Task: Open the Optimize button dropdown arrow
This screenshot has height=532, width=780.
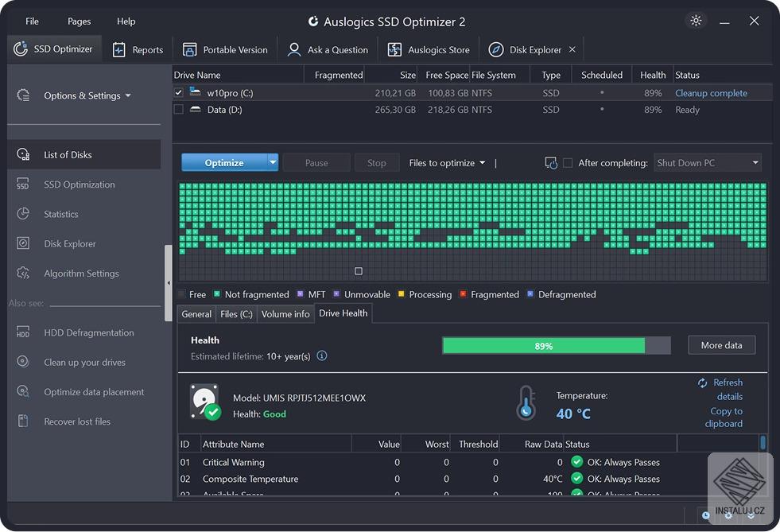Action: click(x=273, y=162)
